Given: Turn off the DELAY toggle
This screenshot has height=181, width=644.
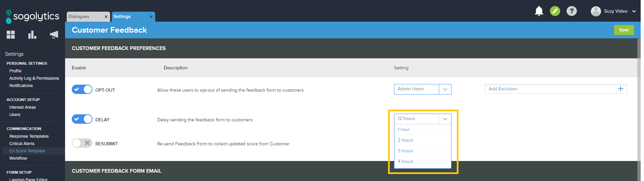Looking at the screenshot, I should [x=82, y=119].
